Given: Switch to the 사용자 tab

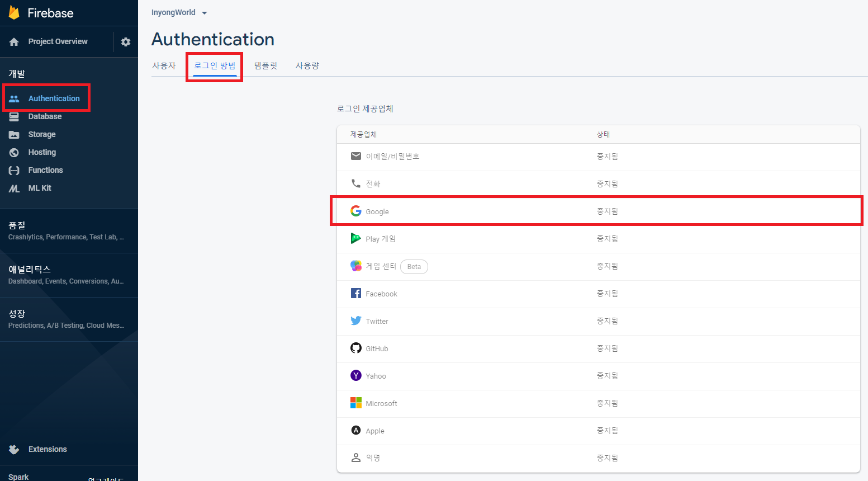Looking at the screenshot, I should [164, 65].
